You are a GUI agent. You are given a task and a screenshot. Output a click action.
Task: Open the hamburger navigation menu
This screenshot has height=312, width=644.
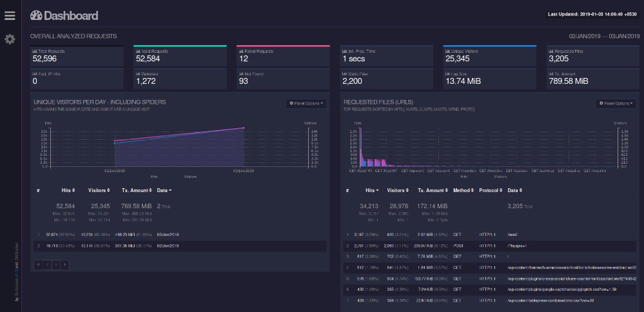[10, 15]
